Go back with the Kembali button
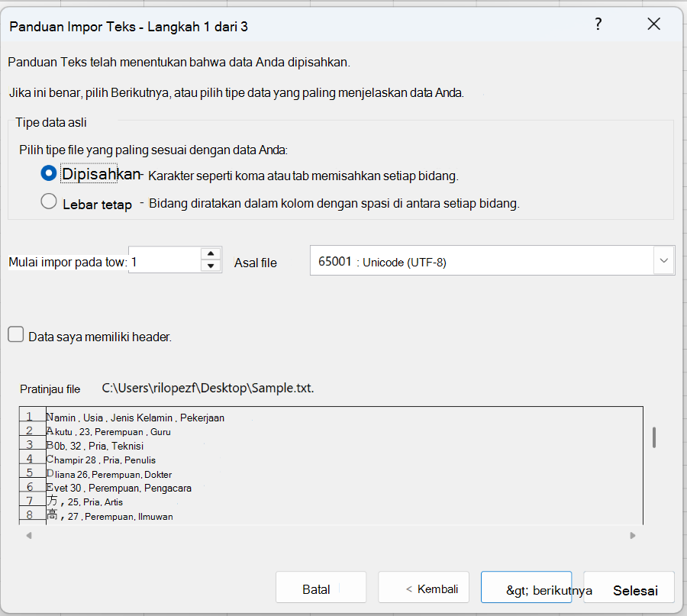 423,587
